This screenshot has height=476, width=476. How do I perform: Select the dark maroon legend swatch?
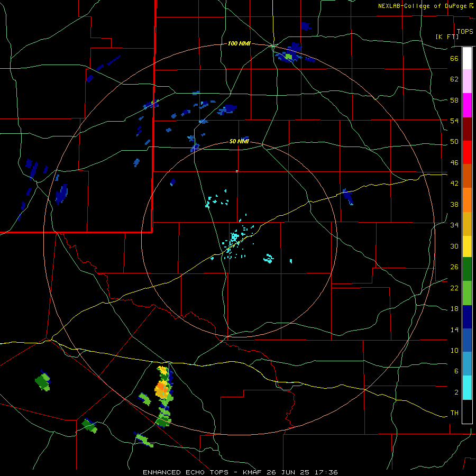[x=467, y=129]
